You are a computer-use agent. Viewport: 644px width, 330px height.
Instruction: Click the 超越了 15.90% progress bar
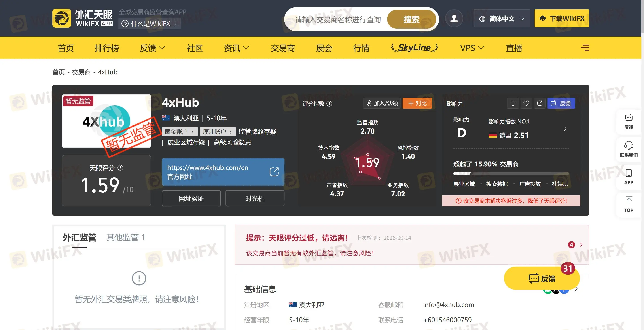point(511,173)
